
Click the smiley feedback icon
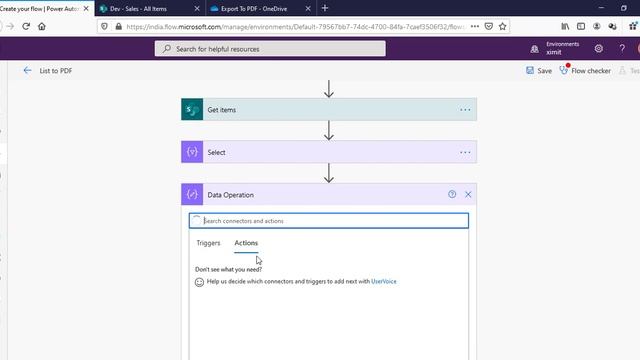199,282
